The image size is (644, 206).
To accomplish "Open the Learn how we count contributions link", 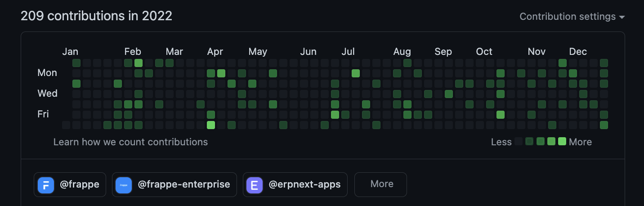I will (x=130, y=142).
